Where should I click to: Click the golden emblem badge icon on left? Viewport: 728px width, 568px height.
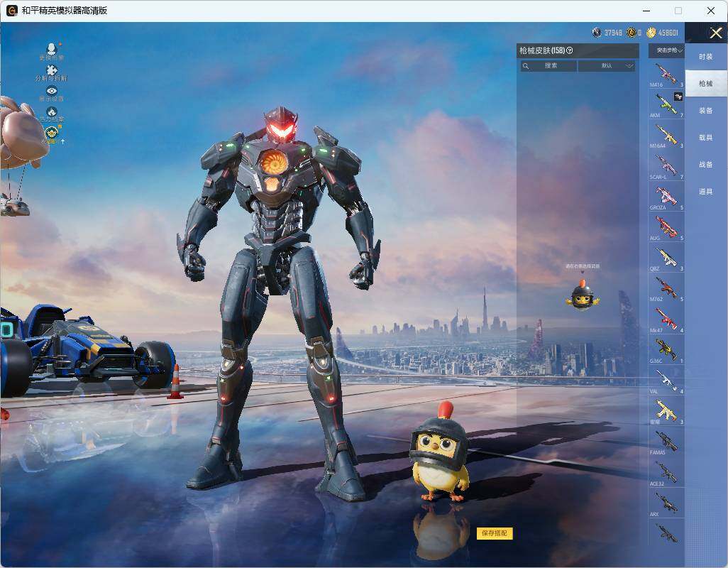coord(52,134)
